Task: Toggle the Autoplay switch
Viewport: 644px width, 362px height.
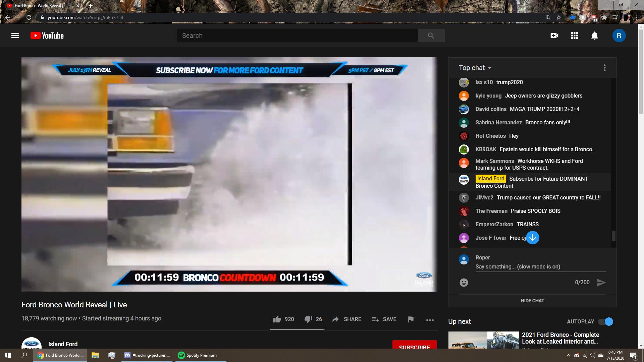Action: [x=606, y=322]
